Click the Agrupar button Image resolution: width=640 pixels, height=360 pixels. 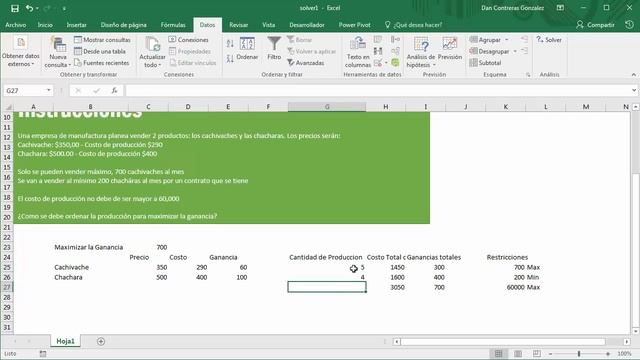[485, 40]
